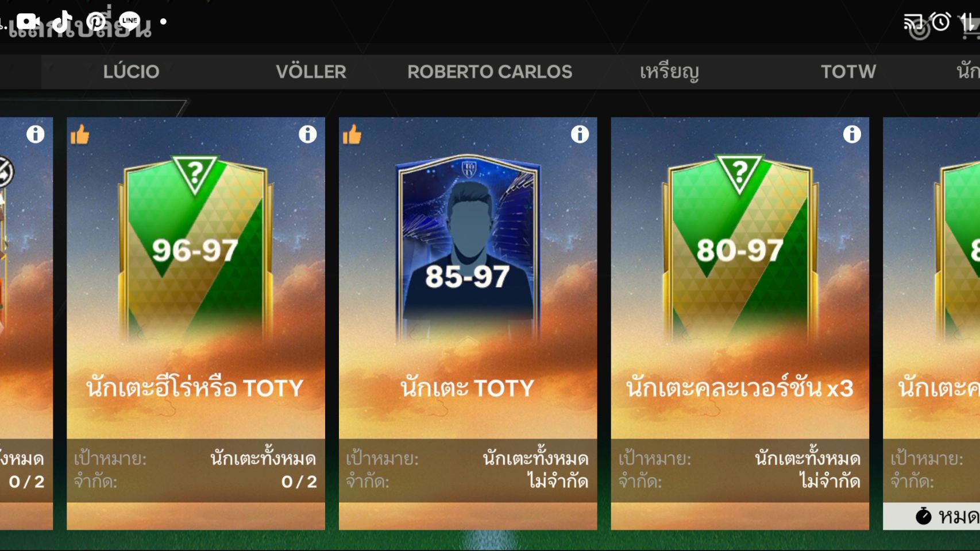The image size is (980, 551).
Task: Click thumbs-up icon on 96-97 pack
Action: (80, 135)
